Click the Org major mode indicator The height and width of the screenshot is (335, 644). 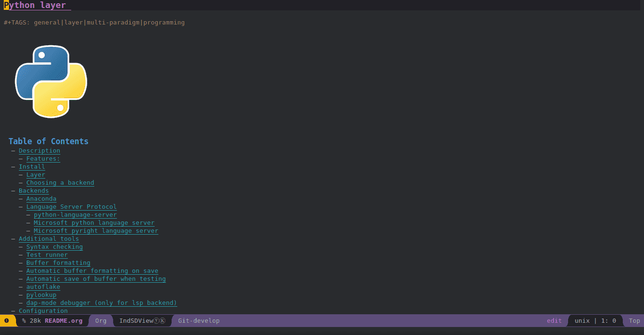(101, 321)
